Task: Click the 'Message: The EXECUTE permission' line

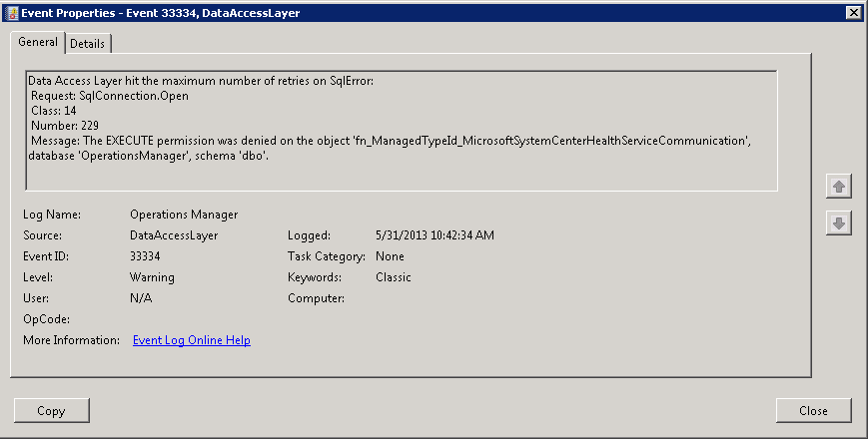Action: (391, 141)
